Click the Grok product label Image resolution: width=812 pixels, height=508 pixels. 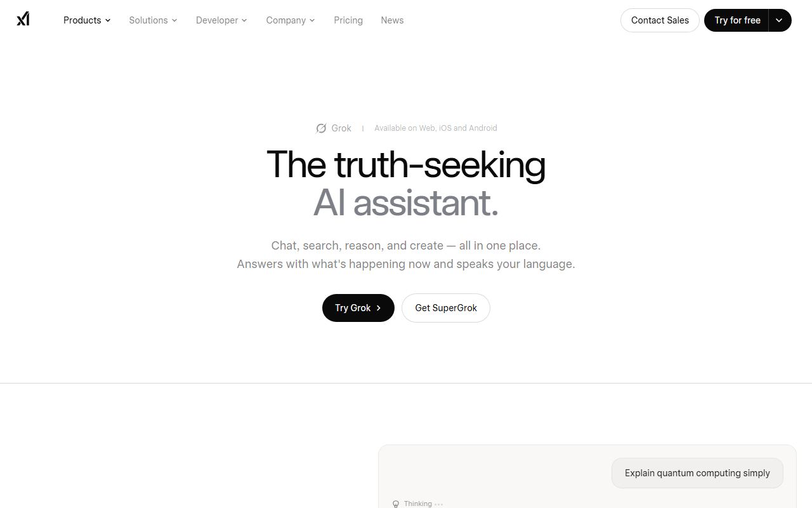pyautogui.click(x=341, y=128)
